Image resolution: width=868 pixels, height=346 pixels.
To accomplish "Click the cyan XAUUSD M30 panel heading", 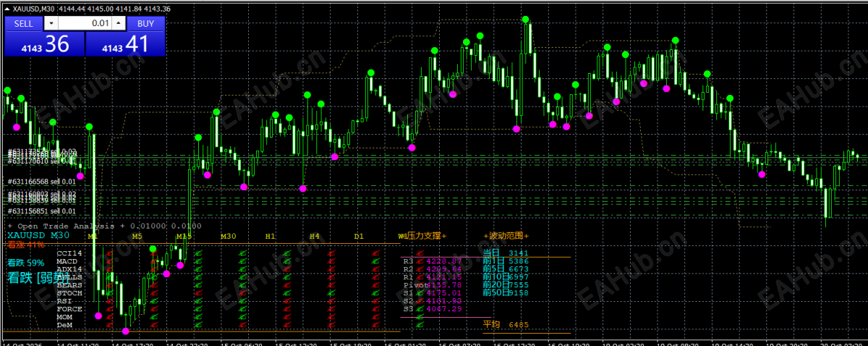I will 38,235.
